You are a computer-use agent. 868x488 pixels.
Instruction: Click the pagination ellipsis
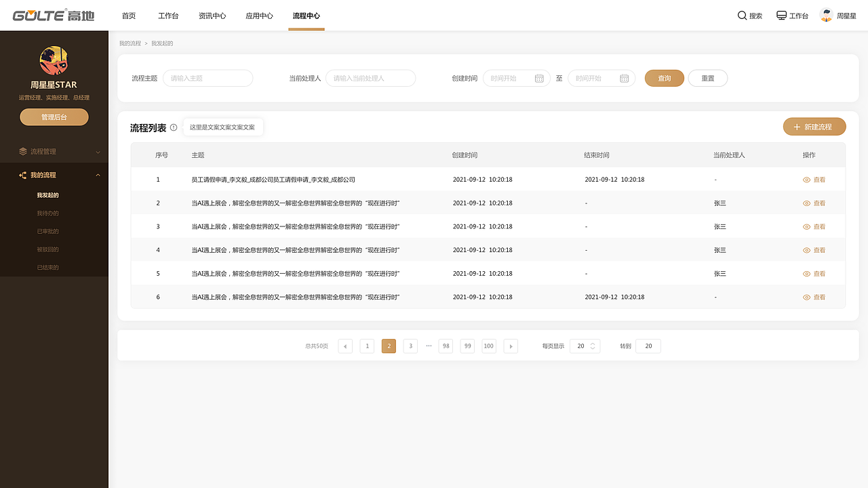pos(429,346)
